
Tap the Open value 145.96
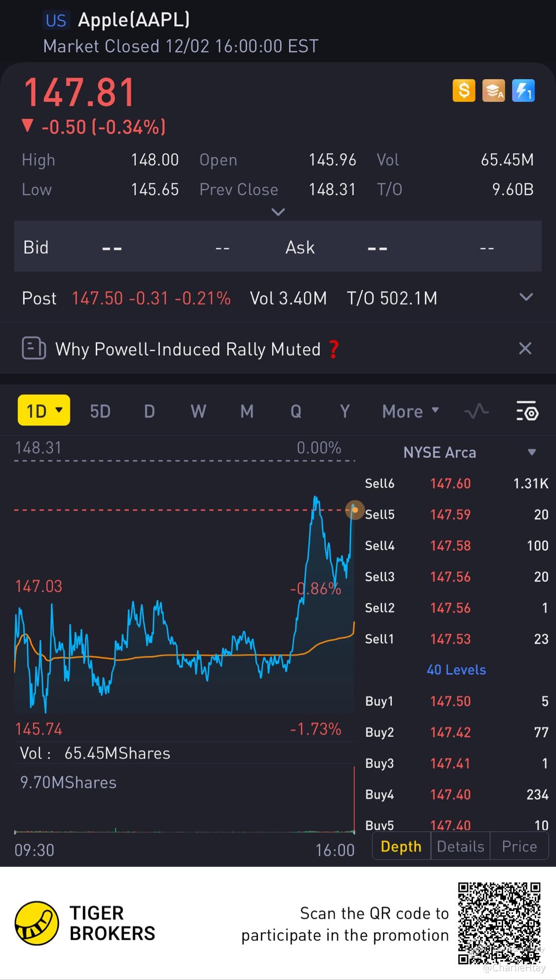click(333, 160)
